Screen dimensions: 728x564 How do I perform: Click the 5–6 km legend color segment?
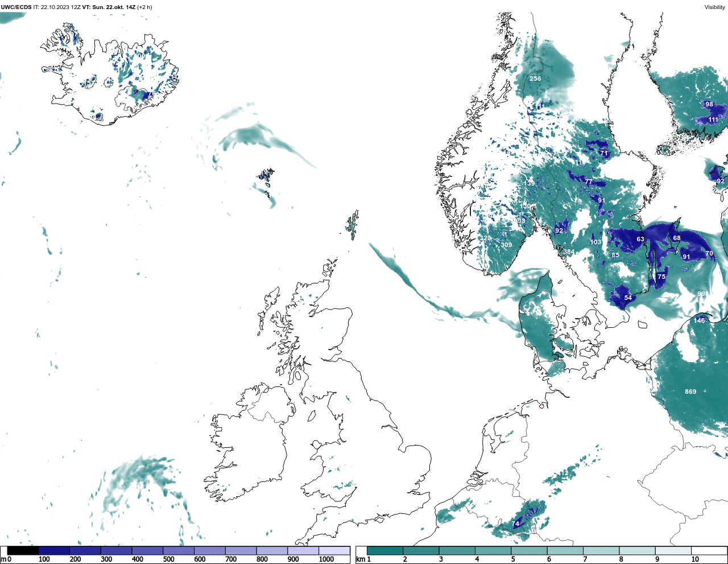point(529,550)
